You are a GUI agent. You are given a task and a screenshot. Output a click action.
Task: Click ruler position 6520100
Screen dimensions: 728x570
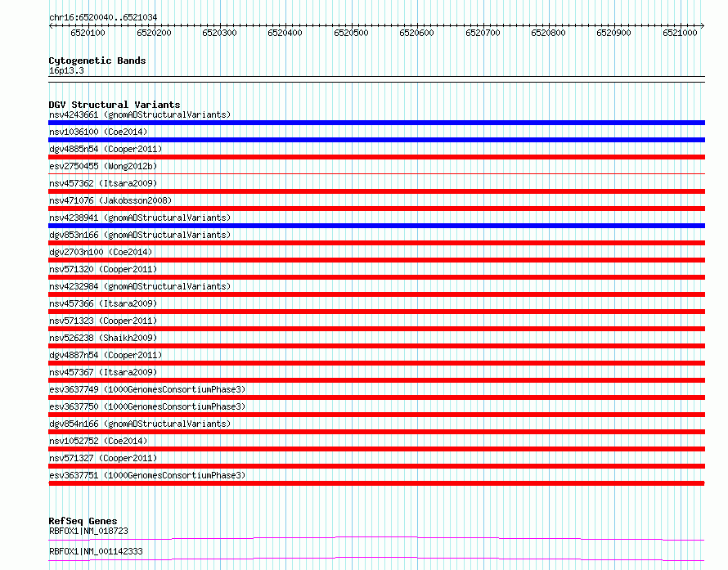[x=88, y=33]
